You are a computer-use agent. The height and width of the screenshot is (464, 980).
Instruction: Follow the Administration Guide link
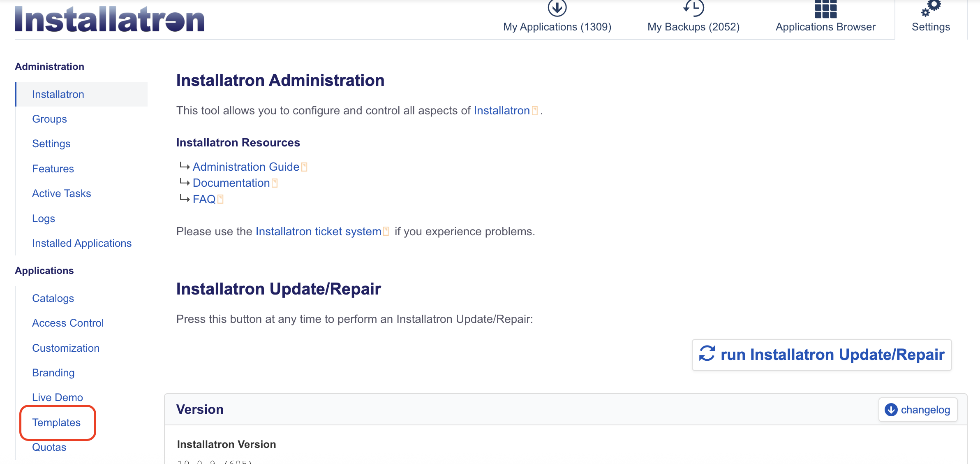(x=246, y=167)
